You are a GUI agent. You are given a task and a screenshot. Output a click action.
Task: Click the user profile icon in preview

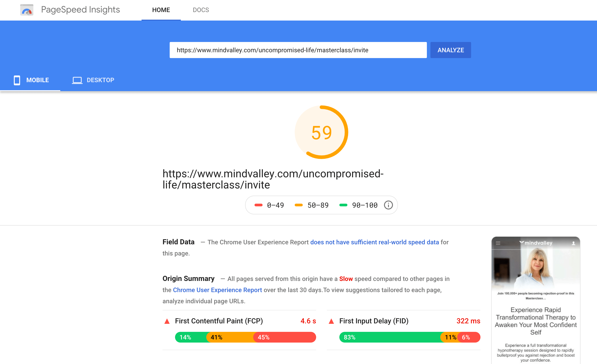[x=574, y=243]
